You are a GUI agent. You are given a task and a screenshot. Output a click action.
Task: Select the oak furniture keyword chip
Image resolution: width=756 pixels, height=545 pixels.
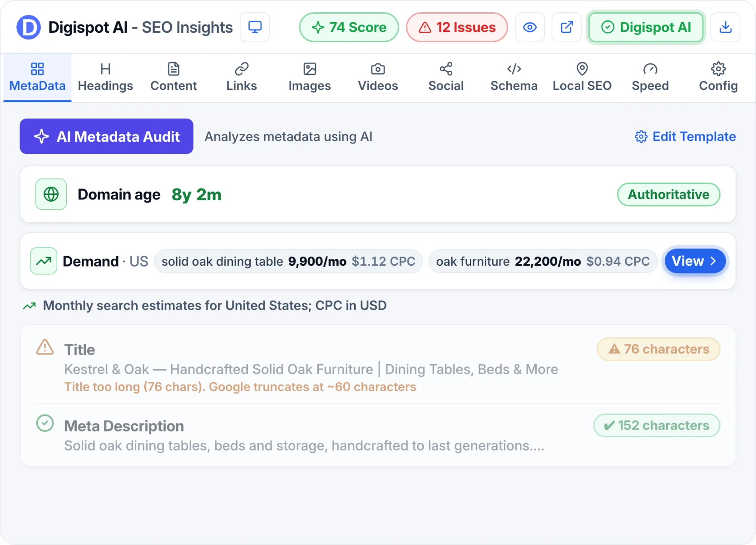[543, 261]
